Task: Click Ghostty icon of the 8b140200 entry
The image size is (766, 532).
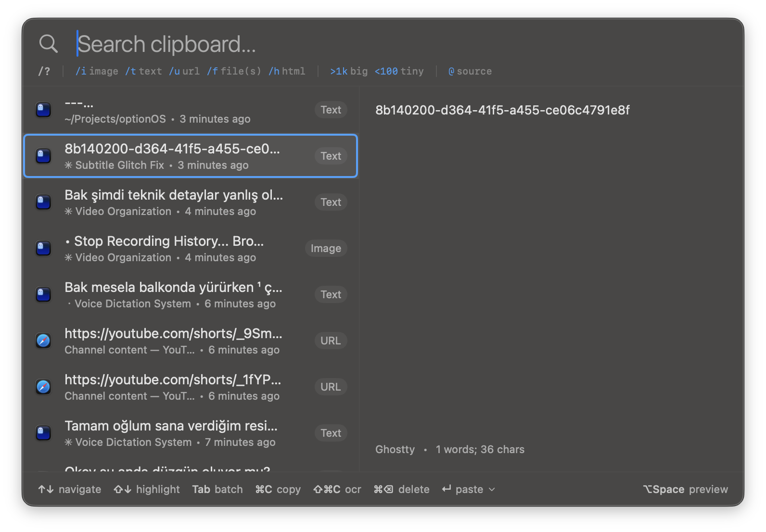Action: click(x=44, y=156)
